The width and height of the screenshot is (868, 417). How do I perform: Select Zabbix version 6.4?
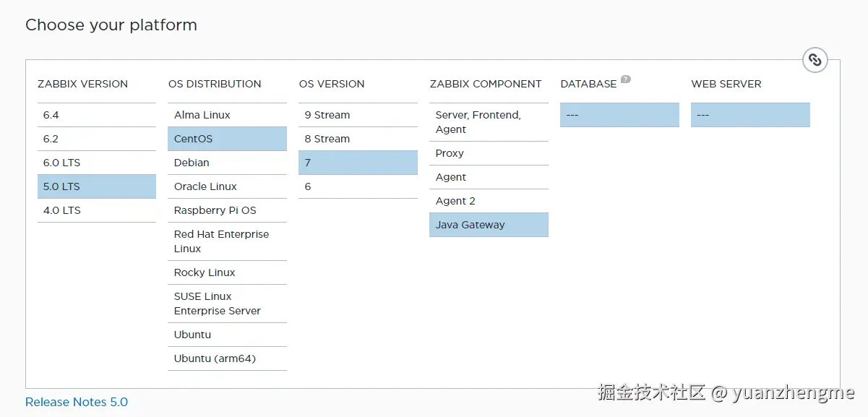pyautogui.click(x=97, y=115)
